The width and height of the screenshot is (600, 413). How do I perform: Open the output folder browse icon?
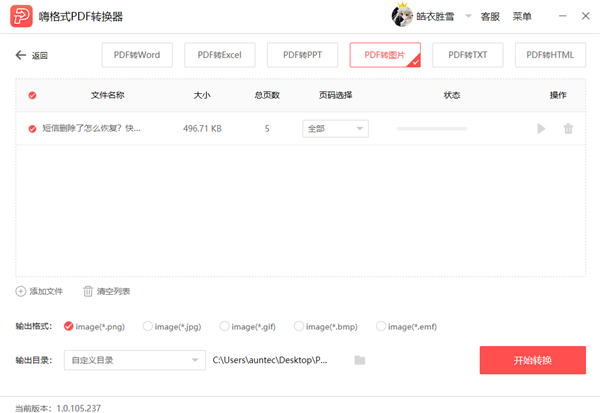(360, 360)
